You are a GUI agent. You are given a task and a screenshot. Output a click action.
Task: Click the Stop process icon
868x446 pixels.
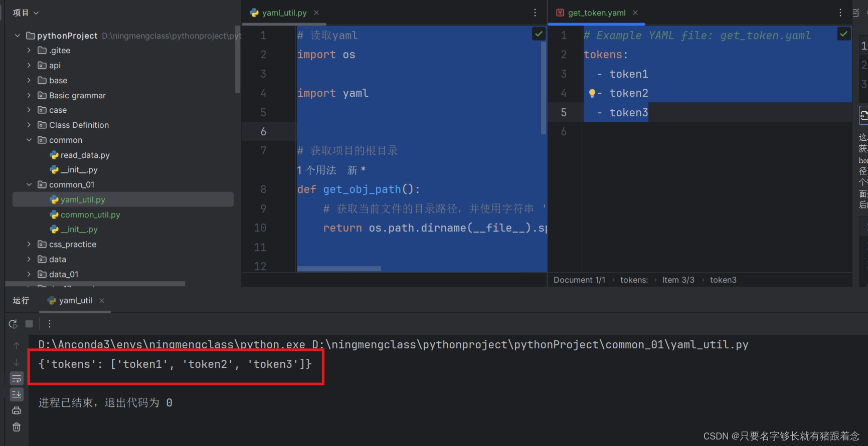coord(29,324)
